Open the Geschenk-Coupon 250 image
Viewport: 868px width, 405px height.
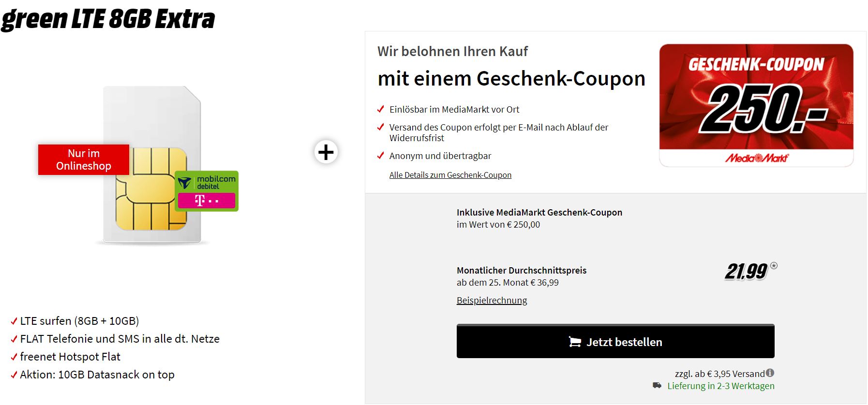(756, 105)
